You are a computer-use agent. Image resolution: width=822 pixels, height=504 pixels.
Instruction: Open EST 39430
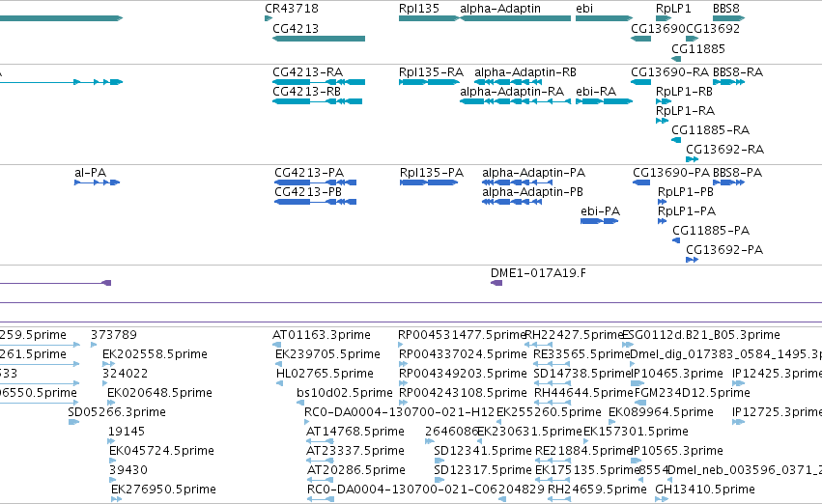point(128,470)
